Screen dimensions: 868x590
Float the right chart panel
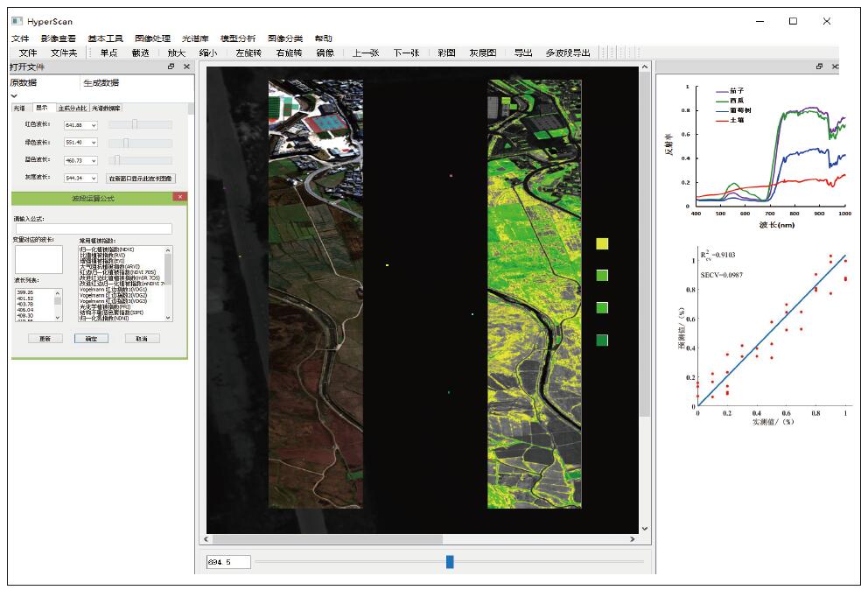[819, 67]
